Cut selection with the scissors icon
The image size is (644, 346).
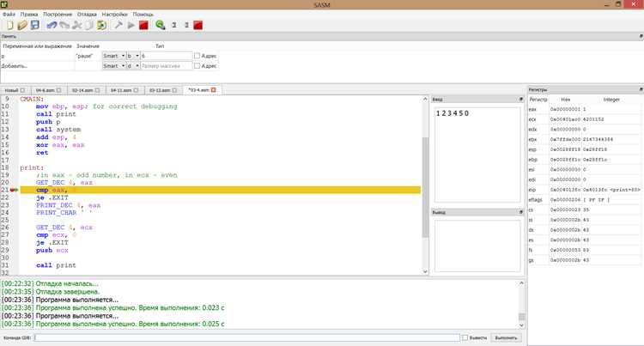coord(76,25)
